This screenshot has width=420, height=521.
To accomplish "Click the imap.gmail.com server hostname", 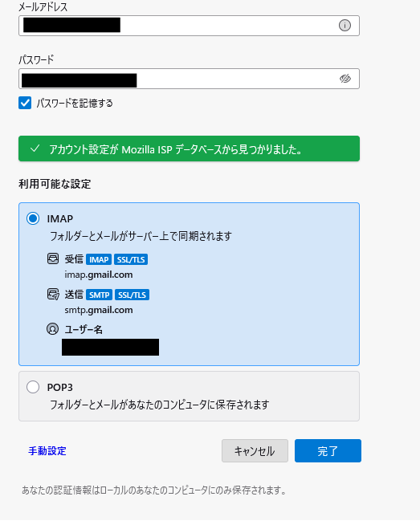I will click(x=99, y=275).
